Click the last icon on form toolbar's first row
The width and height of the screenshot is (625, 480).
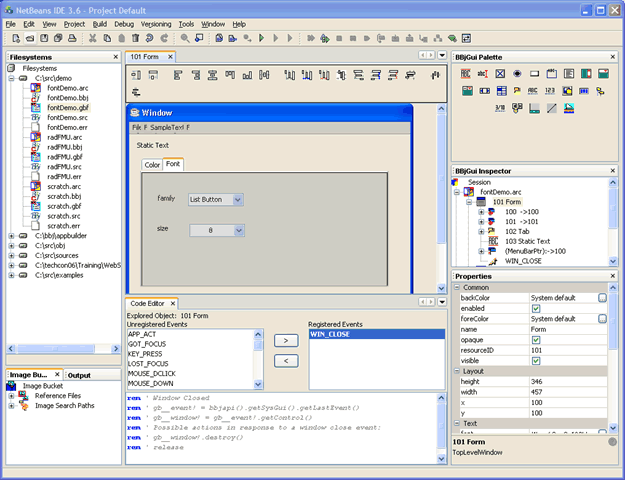[x=435, y=75]
